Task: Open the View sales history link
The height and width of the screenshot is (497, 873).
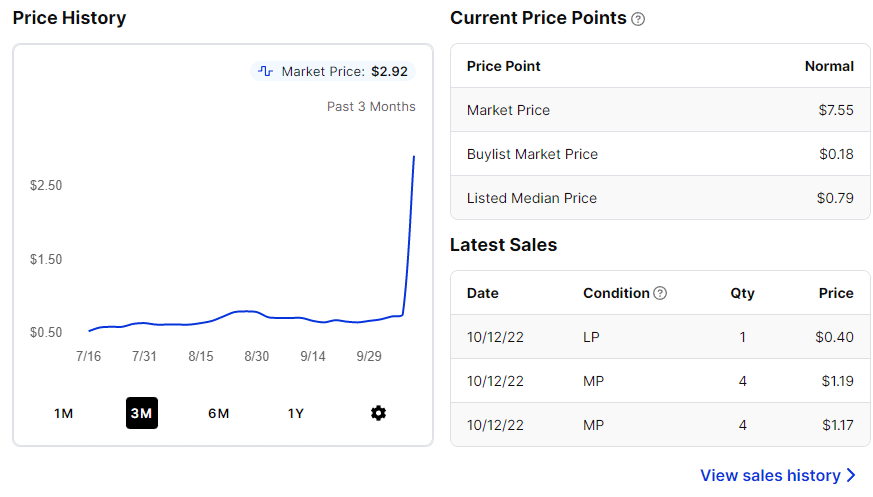Action: [x=770, y=475]
